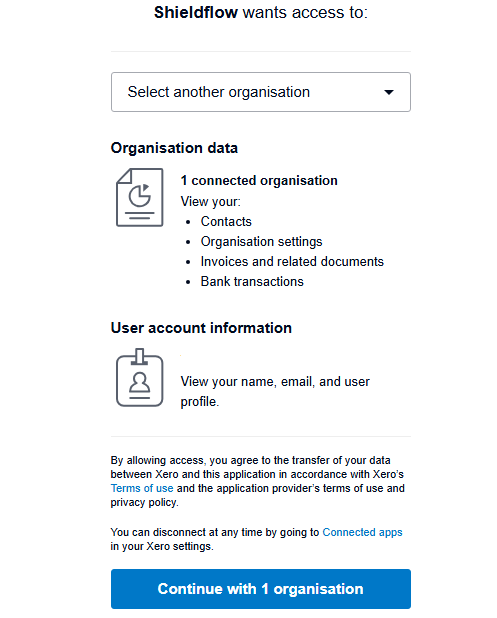This screenshot has width=497, height=618.
Task: Click the View your: label
Action: pyautogui.click(x=210, y=201)
